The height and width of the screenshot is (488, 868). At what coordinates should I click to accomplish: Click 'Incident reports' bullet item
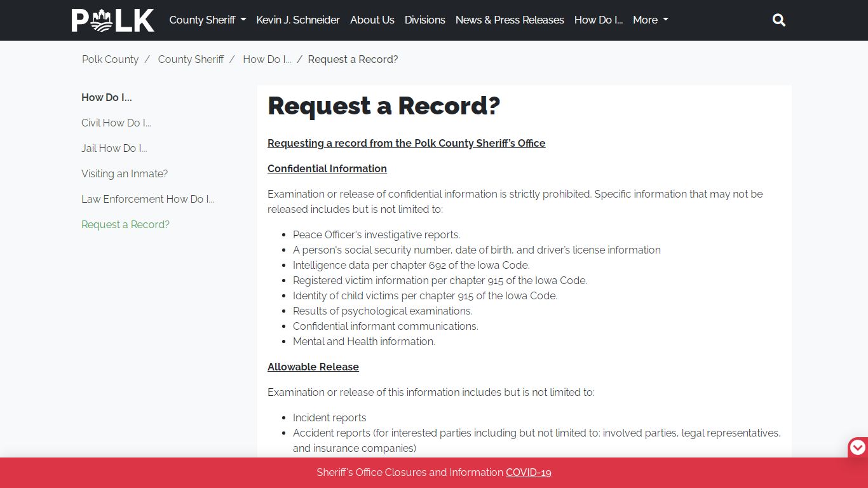[x=330, y=417]
